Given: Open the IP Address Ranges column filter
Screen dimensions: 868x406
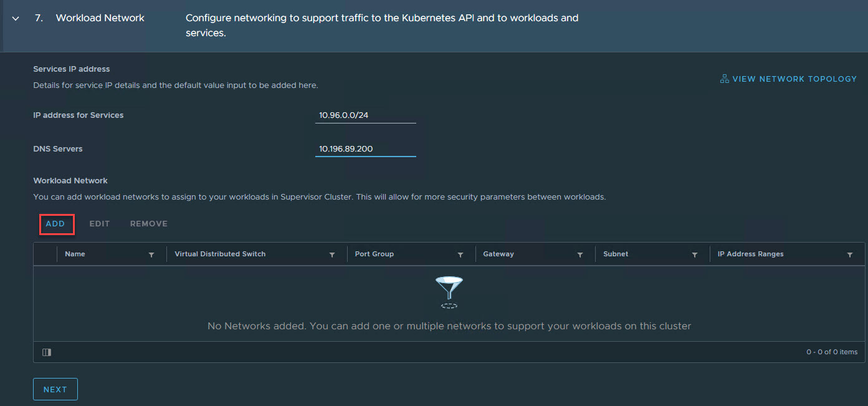Looking at the screenshot, I should point(850,255).
